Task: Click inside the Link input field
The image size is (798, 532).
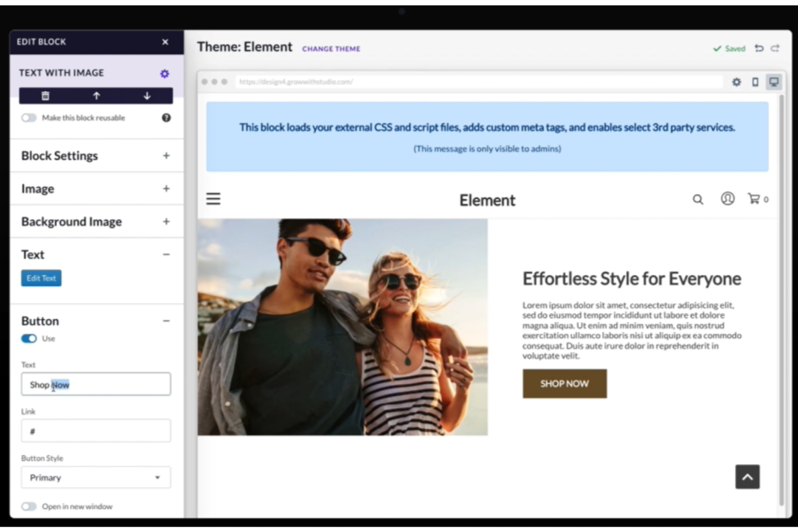Action: (x=96, y=430)
